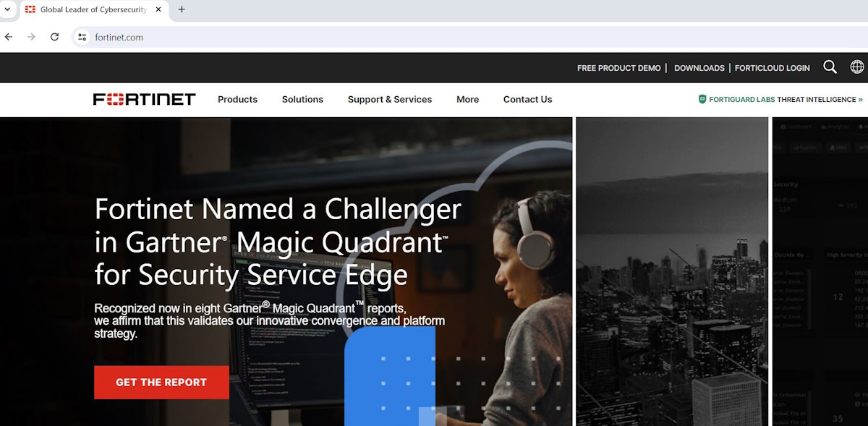Viewport: 868px width, 426px height.
Task: Open the language globe icon
Action: point(857,67)
